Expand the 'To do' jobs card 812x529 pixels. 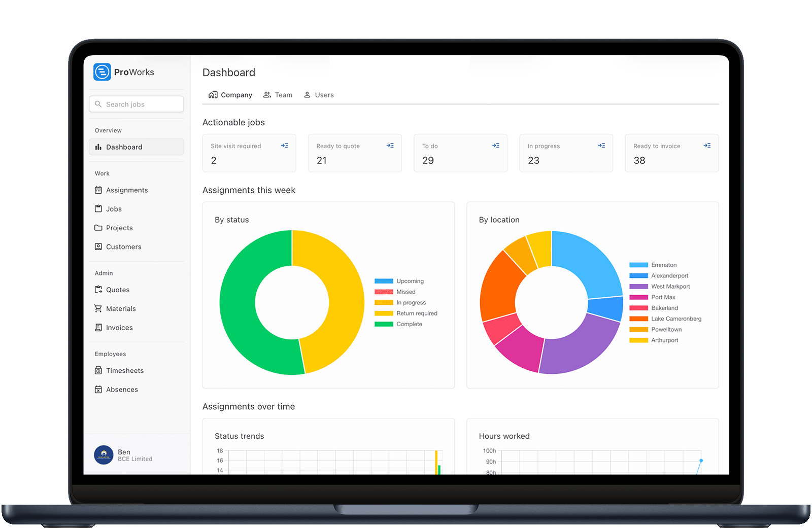pyautogui.click(x=495, y=145)
